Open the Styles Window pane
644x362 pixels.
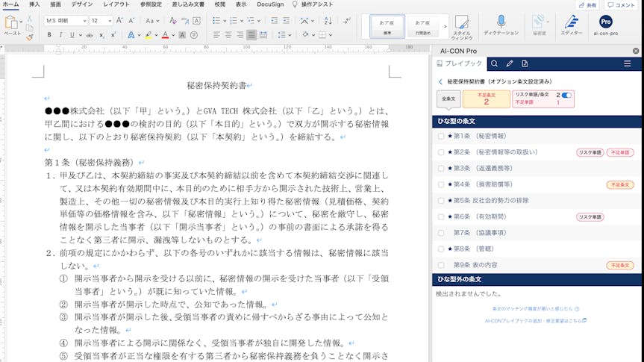(462, 28)
